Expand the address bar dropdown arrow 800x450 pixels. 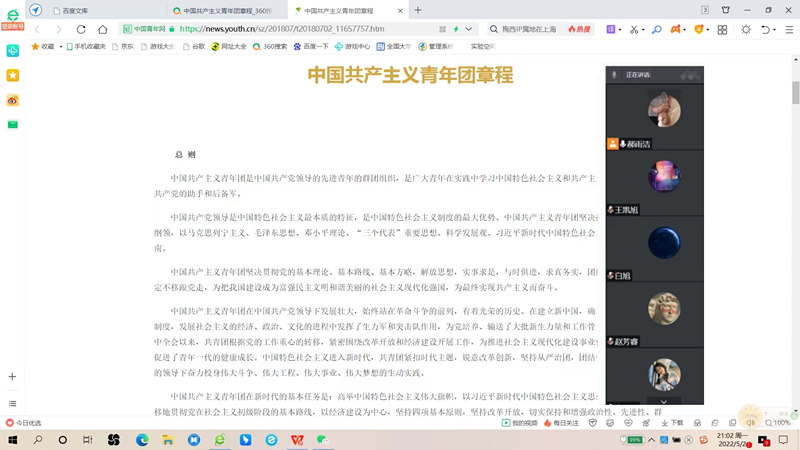468,29
